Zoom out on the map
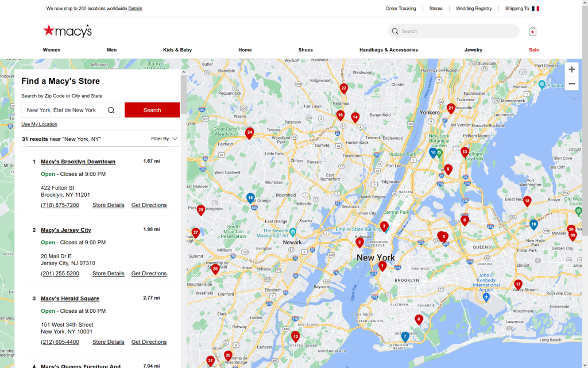The height and width of the screenshot is (368, 588). 571,84
